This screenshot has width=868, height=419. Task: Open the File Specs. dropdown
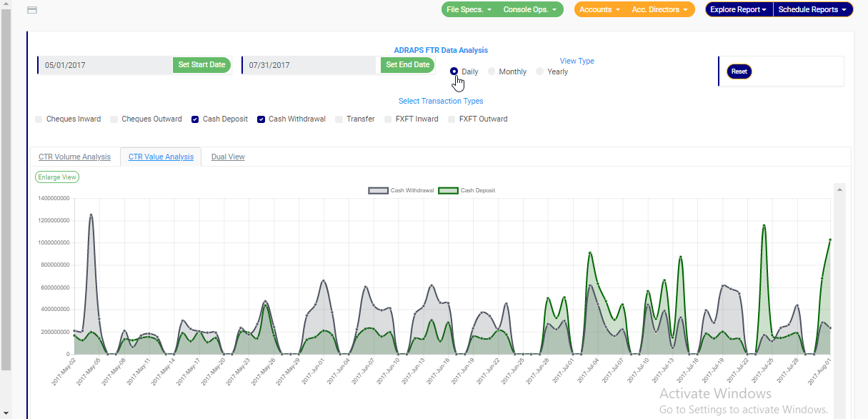click(x=469, y=10)
